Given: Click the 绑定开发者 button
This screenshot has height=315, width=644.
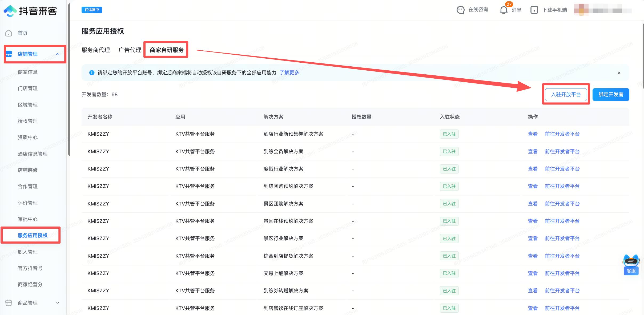Looking at the screenshot, I should pyautogui.click(x=611, y=94).
